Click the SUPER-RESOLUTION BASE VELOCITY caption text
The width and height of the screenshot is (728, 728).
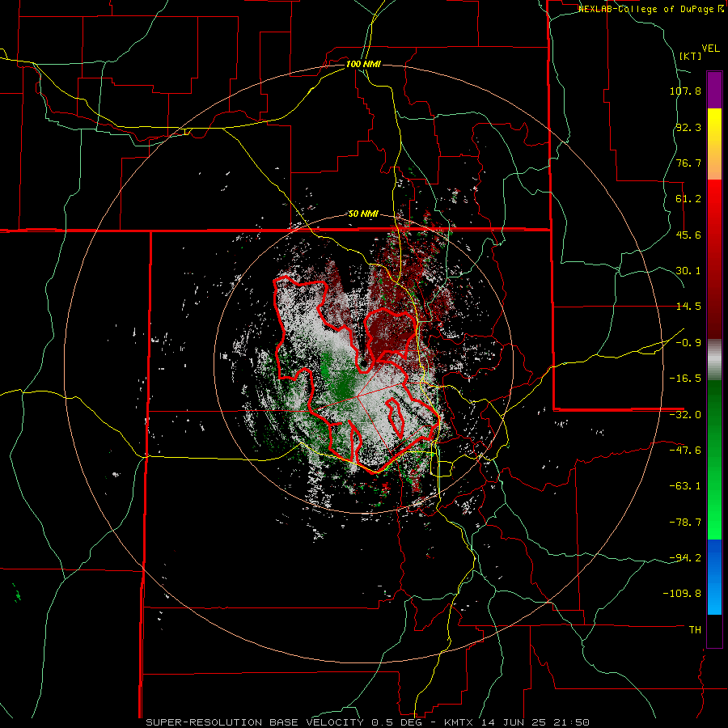point(255,722)
